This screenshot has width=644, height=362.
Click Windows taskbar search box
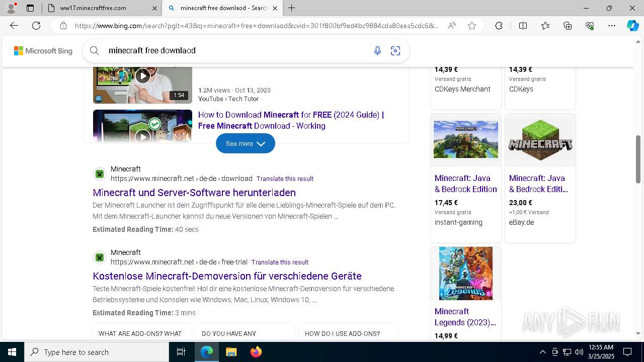97,352
